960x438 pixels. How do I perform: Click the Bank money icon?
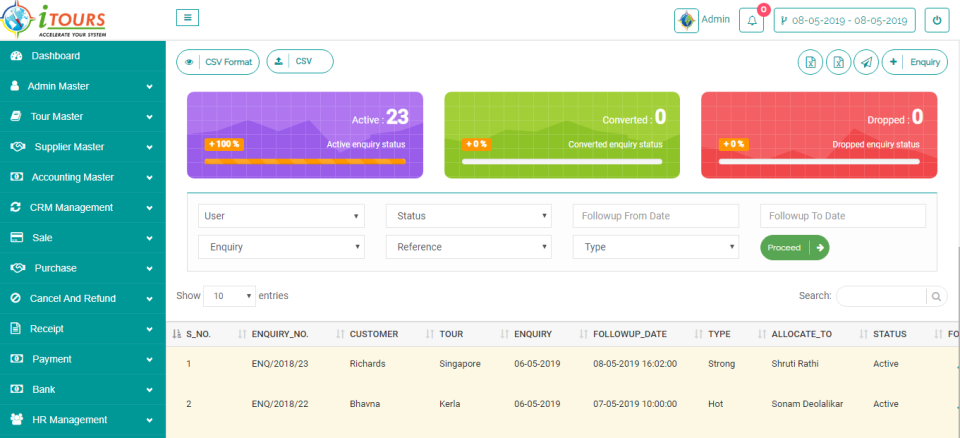(17, 389)
